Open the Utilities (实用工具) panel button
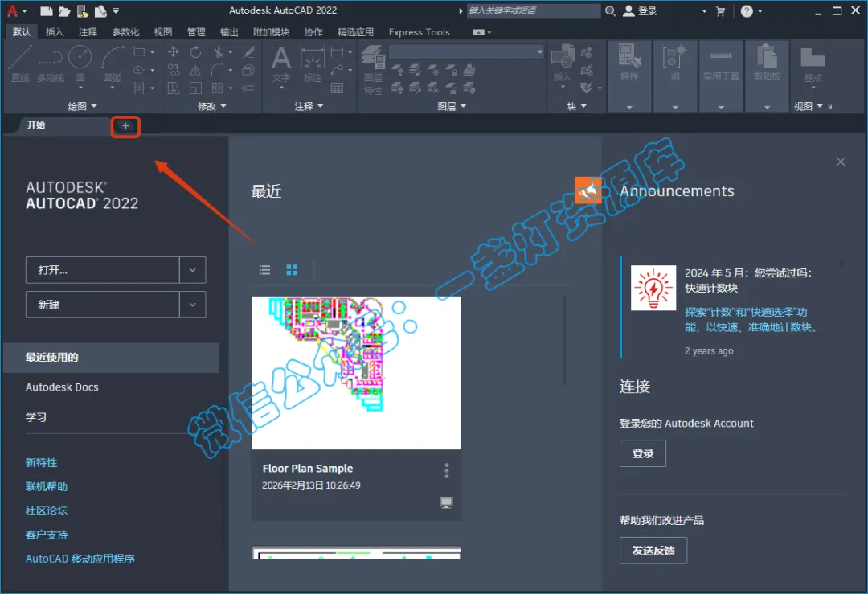This screenshot has height=594, width=868. tap(721, 76)
